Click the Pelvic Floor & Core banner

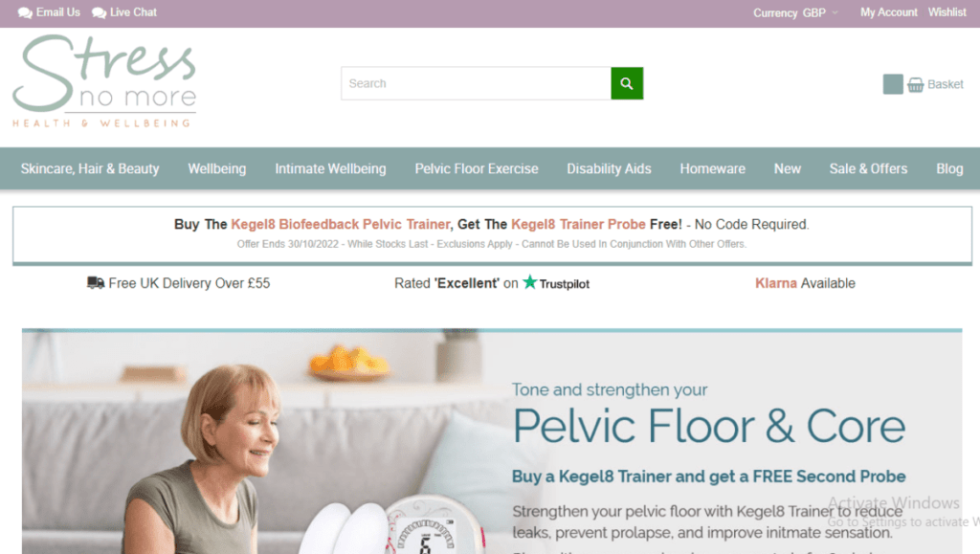492,441
